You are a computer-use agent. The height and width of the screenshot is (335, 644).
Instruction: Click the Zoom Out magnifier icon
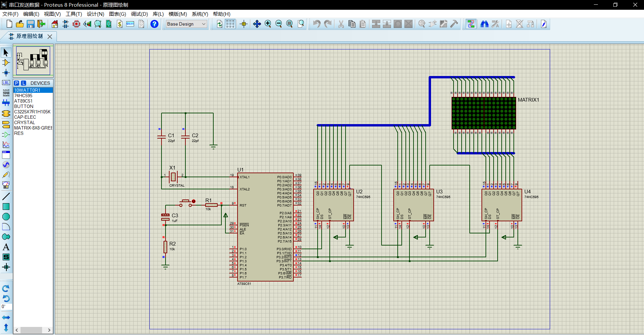coord(279,24)
